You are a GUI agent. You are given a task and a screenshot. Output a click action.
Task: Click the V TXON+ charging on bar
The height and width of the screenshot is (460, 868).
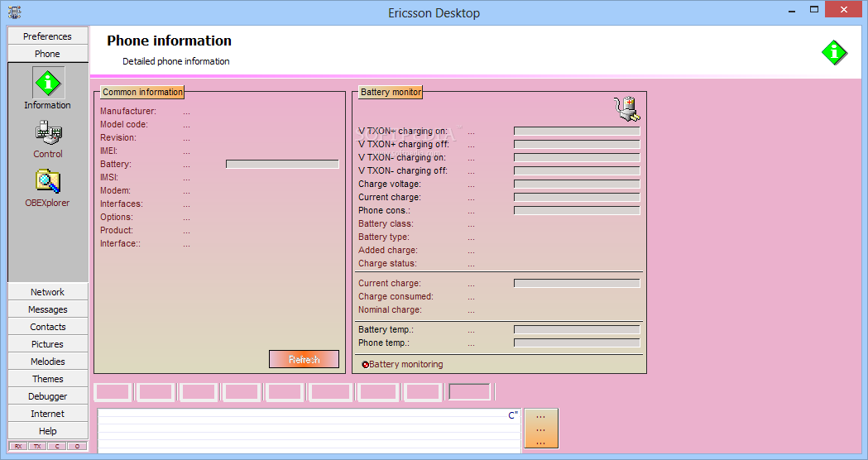coord(577,132)
